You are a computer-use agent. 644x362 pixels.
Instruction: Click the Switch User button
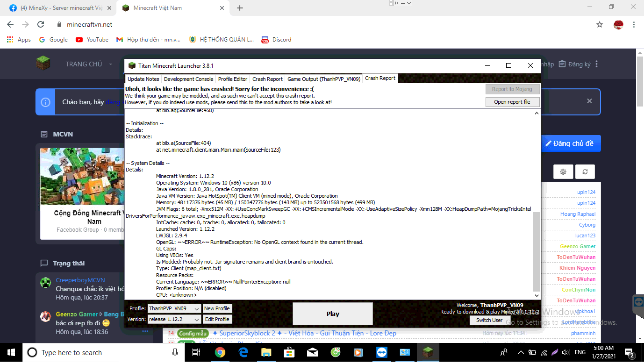point(489,320)
